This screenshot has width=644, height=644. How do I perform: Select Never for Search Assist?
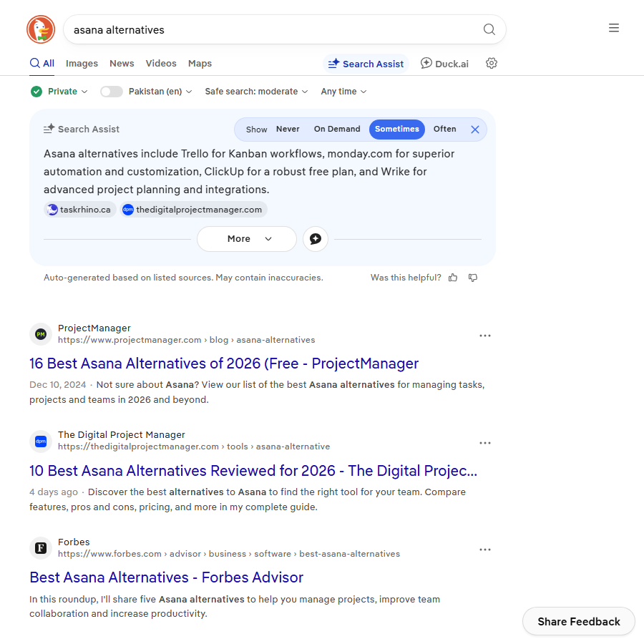point(288,129)
